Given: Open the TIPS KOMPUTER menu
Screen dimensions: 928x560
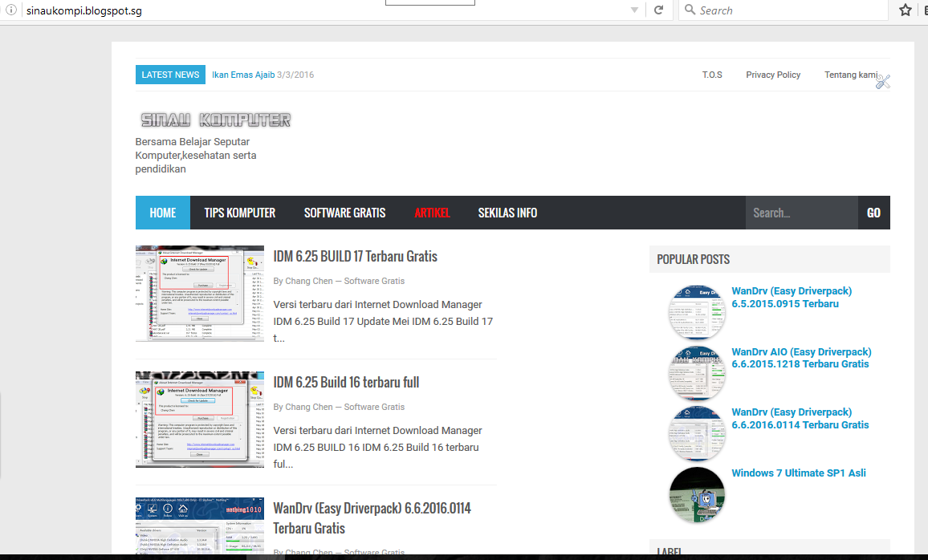Looking at the screenshot, I should tap(240, 213).
